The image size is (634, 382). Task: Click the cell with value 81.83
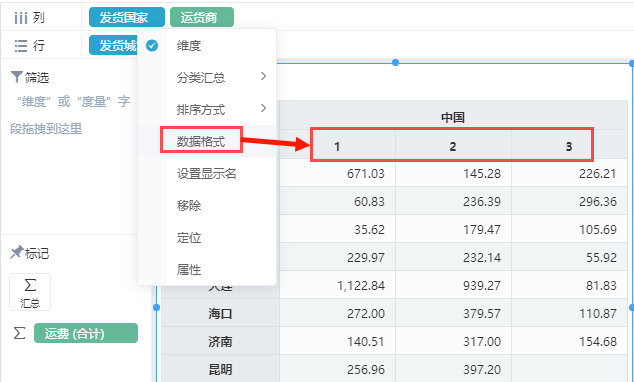click(569, 285)
